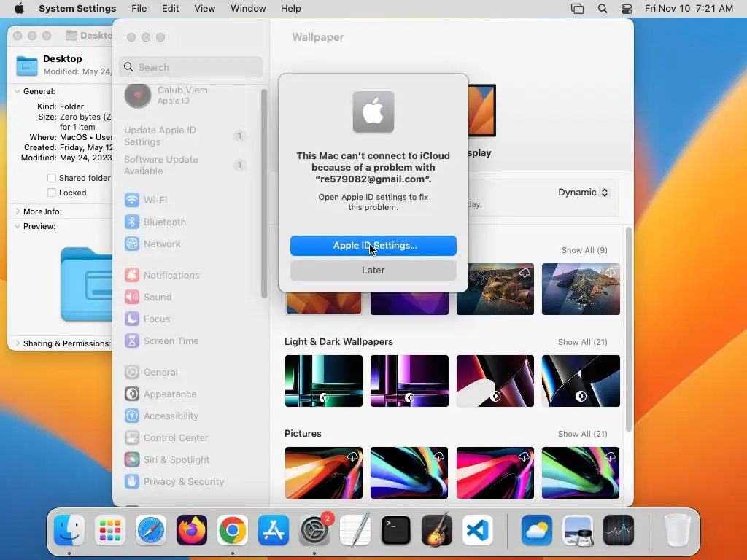This screenshot has width=747, height=560.
Task: Open Terminal from the Dock
Action: click(x=396, y=530)
